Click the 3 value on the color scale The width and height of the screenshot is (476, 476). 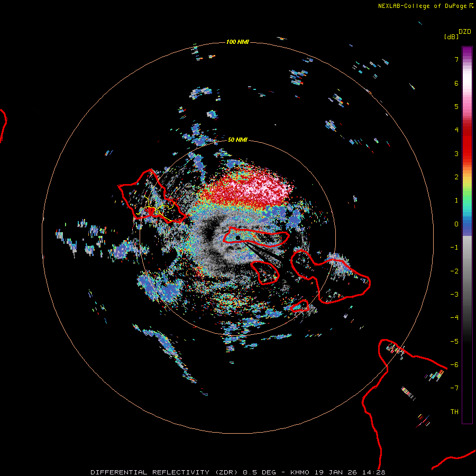(x=456, y=153)
